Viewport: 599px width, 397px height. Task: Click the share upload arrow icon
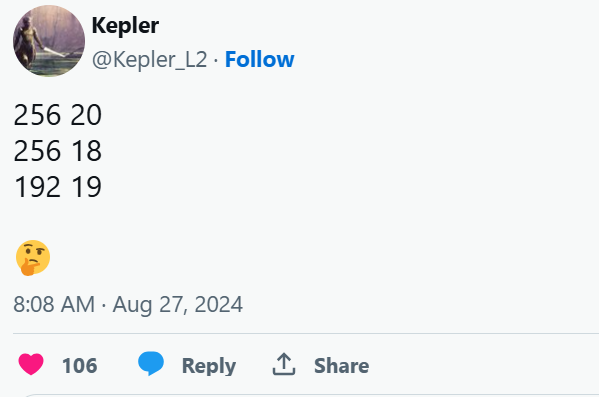(283, 364)
